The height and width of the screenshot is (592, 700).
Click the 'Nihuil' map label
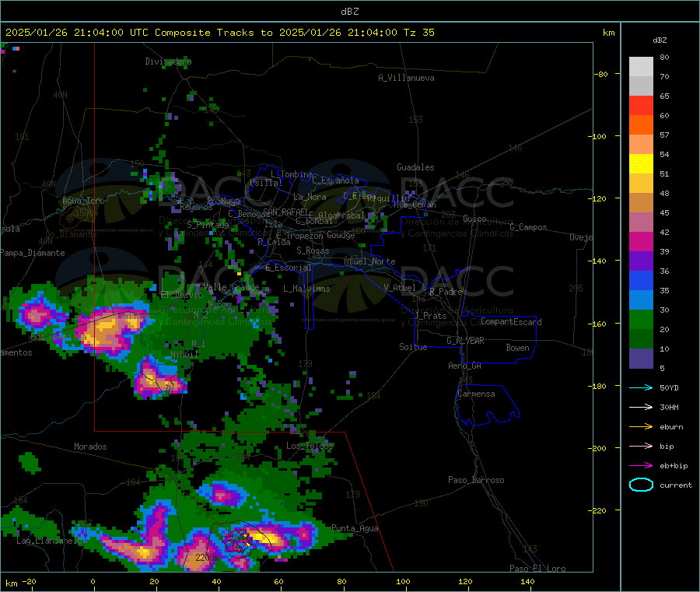pyautogui.click(x=184, y=354)
